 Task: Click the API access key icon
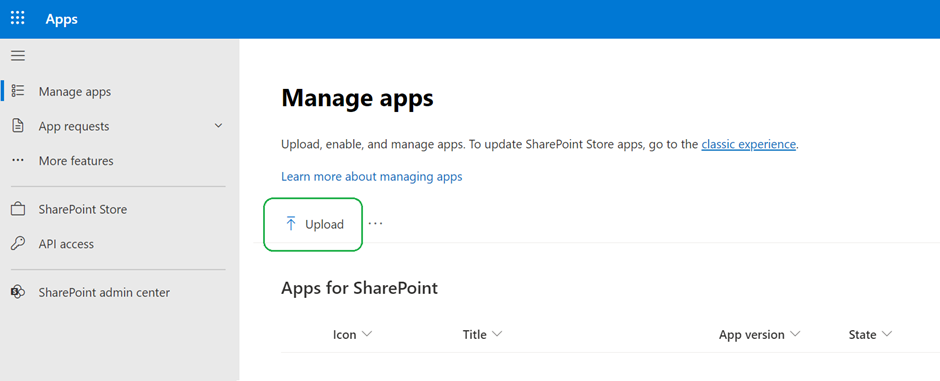click(18, 244)
